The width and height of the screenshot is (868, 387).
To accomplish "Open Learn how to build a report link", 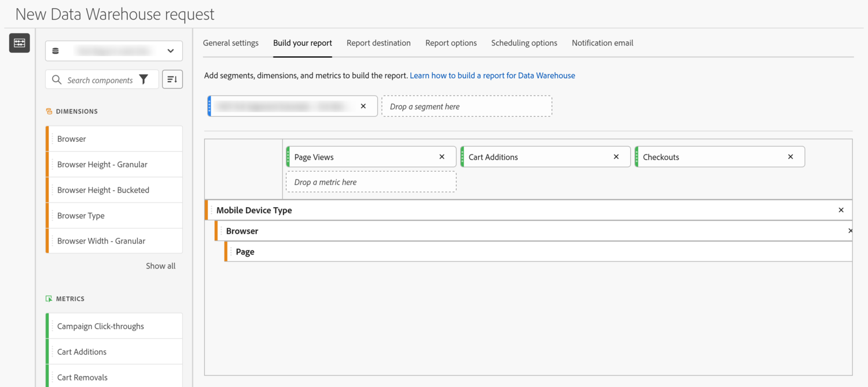I will [492, 75].
